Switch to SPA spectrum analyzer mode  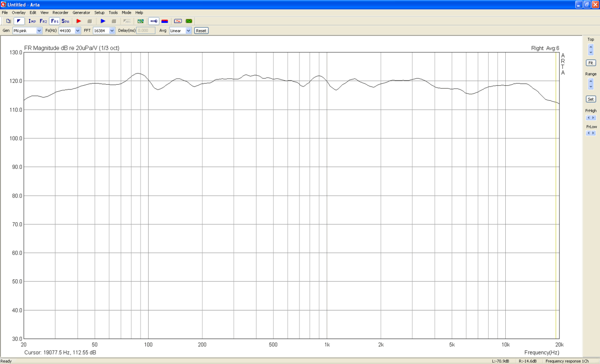tap(66, 21)
